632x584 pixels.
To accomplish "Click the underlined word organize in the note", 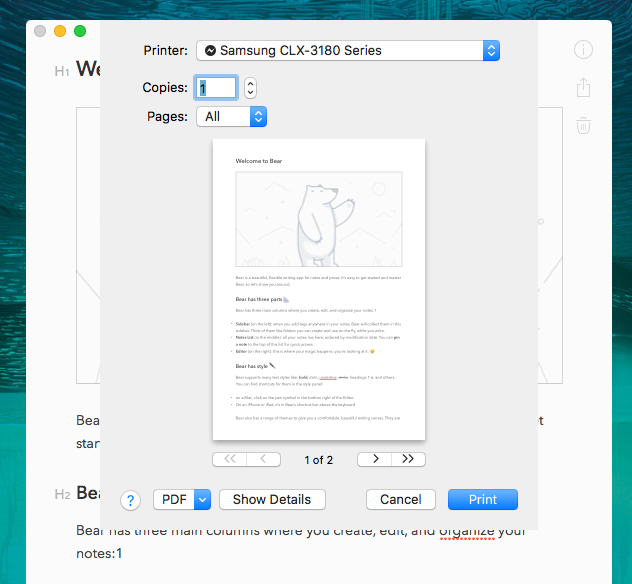I will coord(467,531).
